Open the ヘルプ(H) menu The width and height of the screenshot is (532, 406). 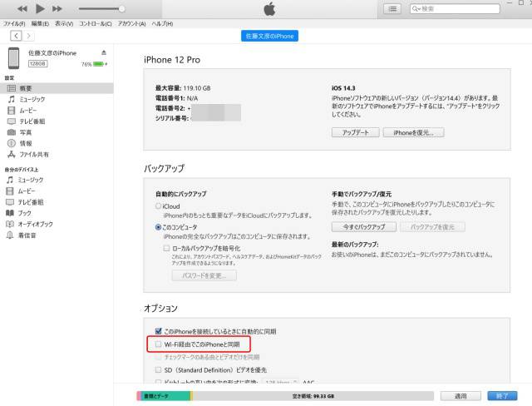tap(162, 24)
